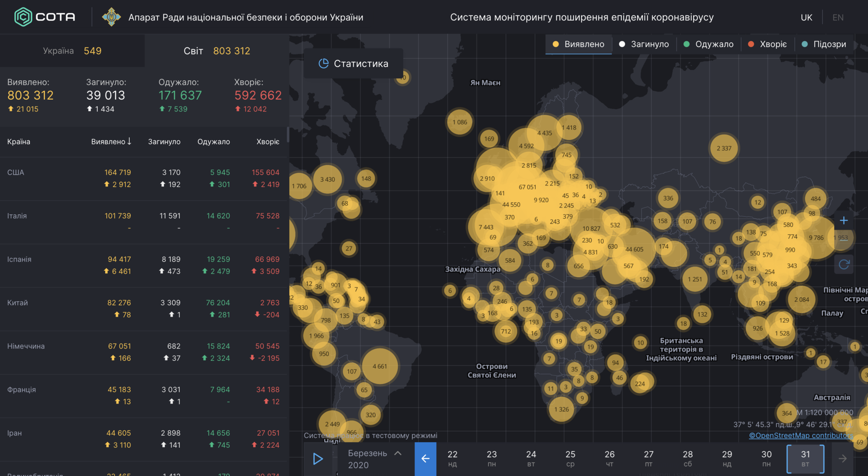868x476 pixels.
Task: Select date 25 ср on timeline
Action: (570, 459)
